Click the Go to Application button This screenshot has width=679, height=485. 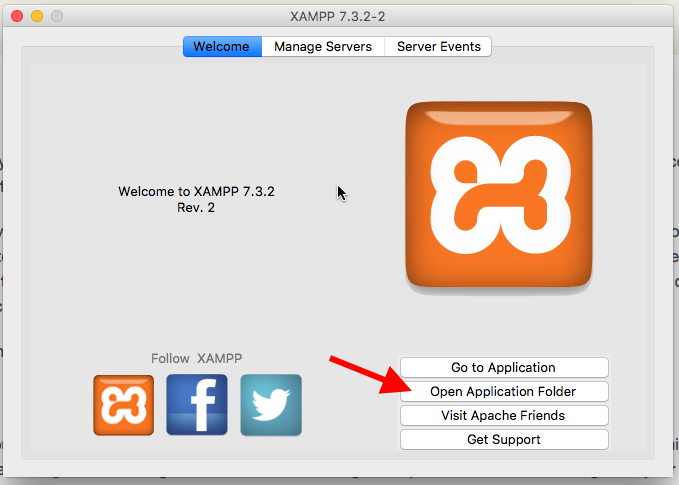504,368
